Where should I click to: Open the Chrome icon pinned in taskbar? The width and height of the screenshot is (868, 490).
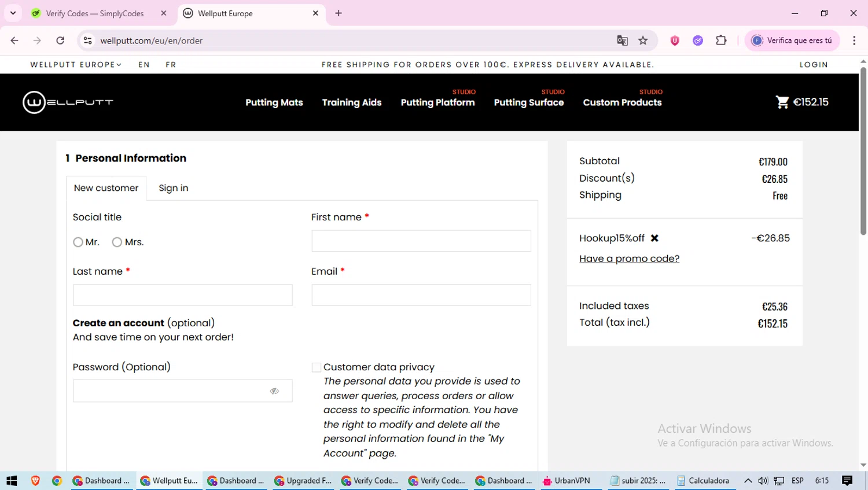pos(57,481)
